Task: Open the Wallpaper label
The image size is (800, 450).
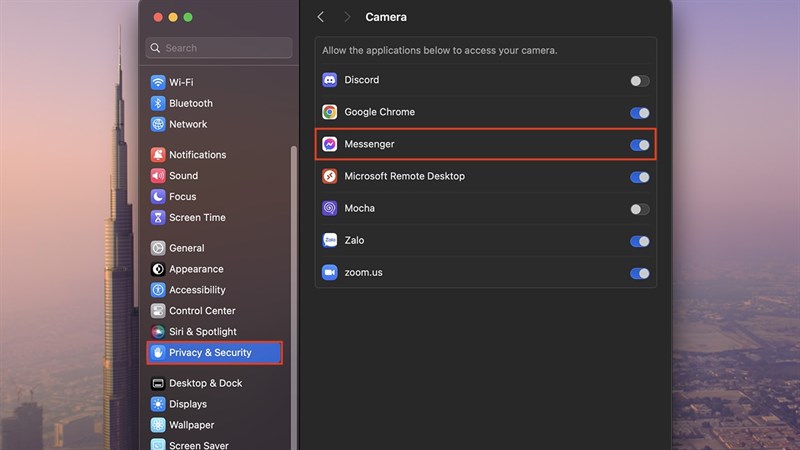Action: (192, 425)
